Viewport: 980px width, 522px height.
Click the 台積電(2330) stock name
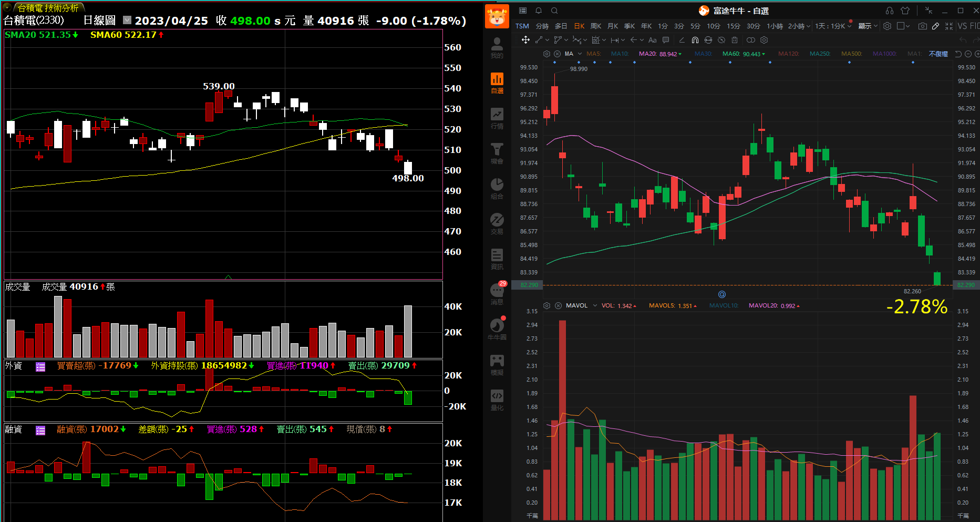(34, 20)
